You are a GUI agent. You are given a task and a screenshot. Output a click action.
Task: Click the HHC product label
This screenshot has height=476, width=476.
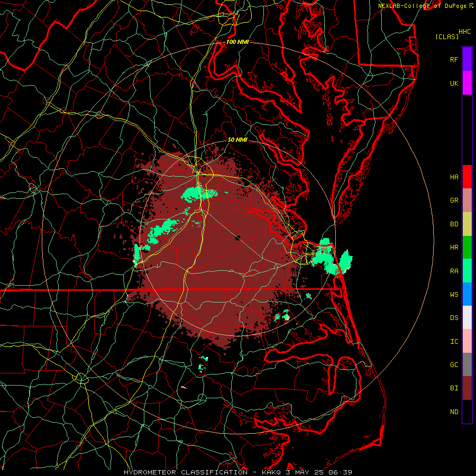[x=465, y=32]
